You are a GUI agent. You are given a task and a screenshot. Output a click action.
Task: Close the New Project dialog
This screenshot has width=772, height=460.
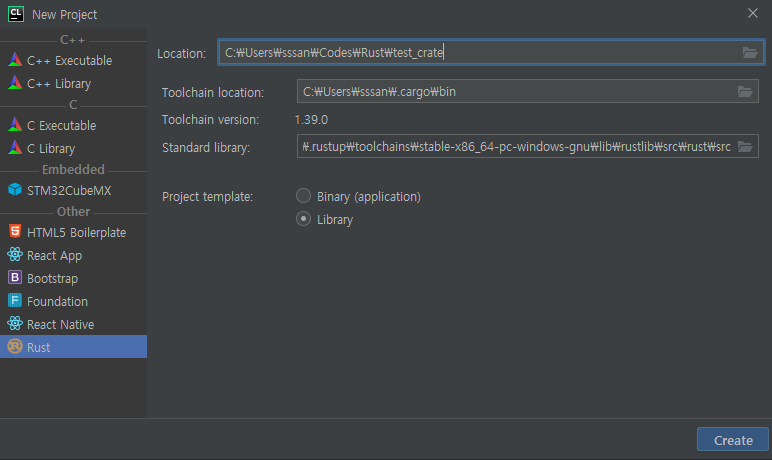tap(752, 13)
